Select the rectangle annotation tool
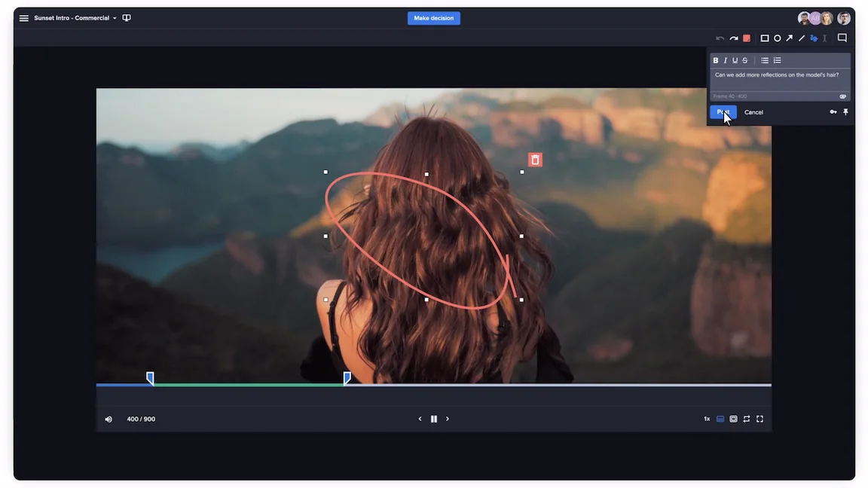This screenshot has width=868, height=488. (x=765, y=38)
